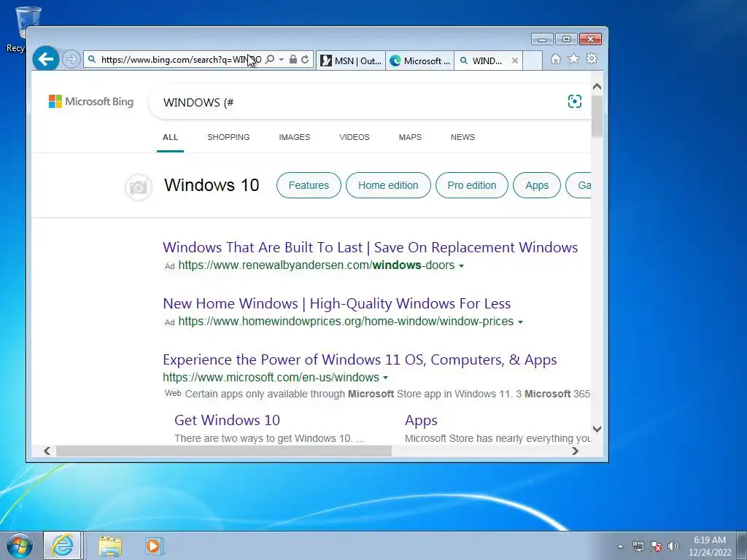Click the horizontal scrollbar thumb

pos(223,451)
